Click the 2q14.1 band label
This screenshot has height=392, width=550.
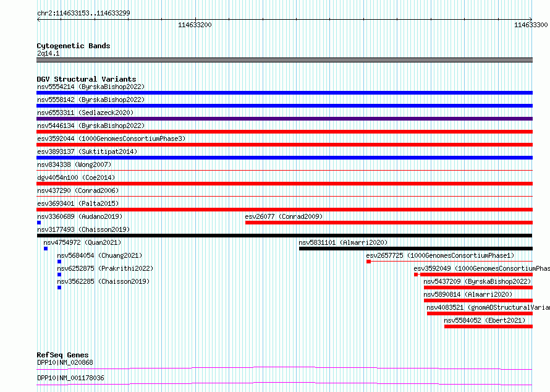coord(48,53)
